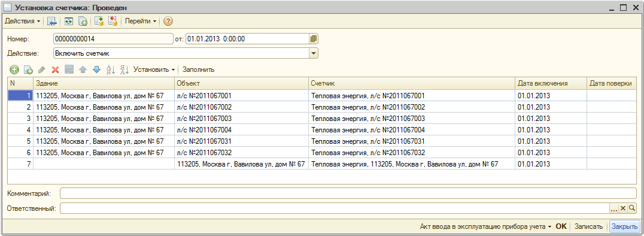Image resolution: width=644 pixels, height=236 pixels.
Task: Select object cell л/с №2011067003
Action: click(x=242, y=119)
